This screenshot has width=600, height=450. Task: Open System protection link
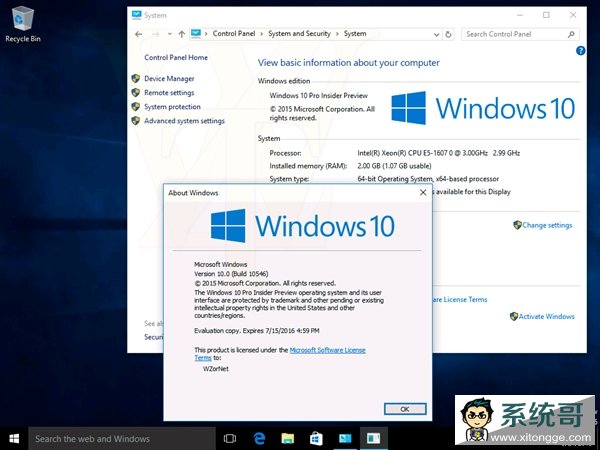172,107
